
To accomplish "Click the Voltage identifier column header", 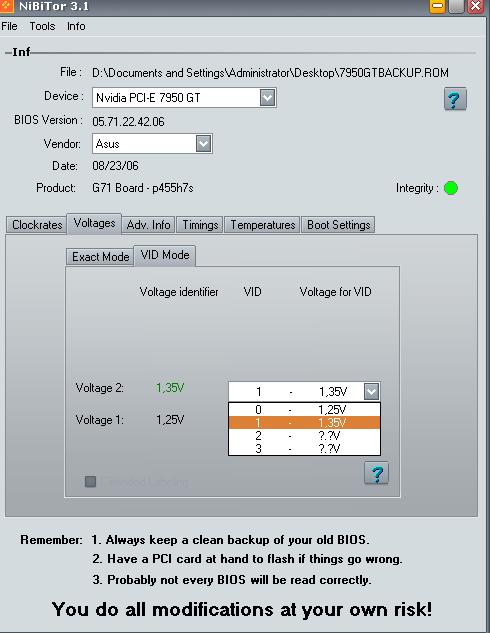I will coord(179,291).
